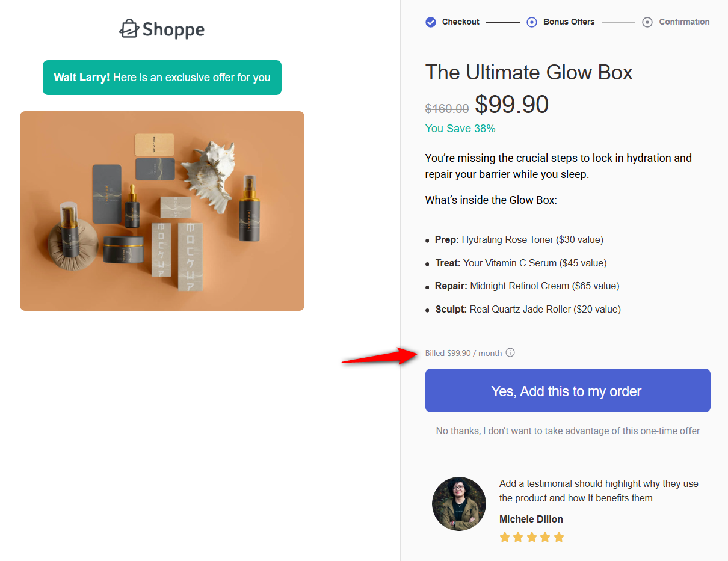Click the first star in Michele's rating
Image resolution: width=728 pixels, height=561 pixels.
click(x=505, y=537)
